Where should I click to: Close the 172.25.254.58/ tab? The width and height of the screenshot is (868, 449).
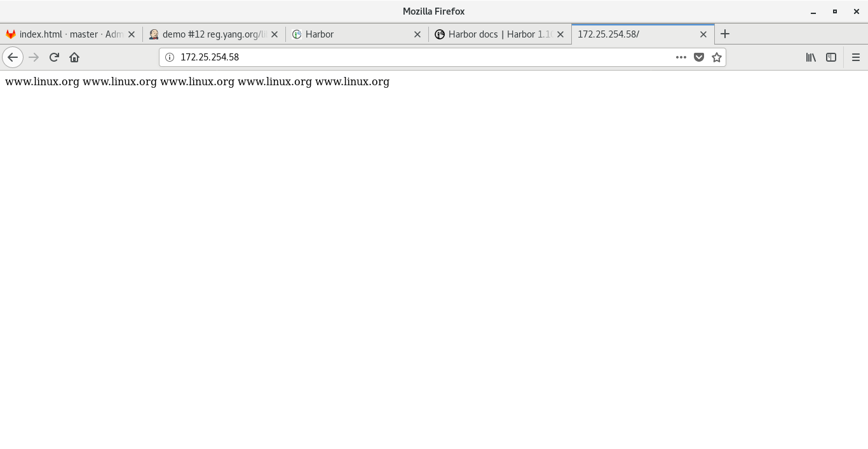click(x=703, y=34)
